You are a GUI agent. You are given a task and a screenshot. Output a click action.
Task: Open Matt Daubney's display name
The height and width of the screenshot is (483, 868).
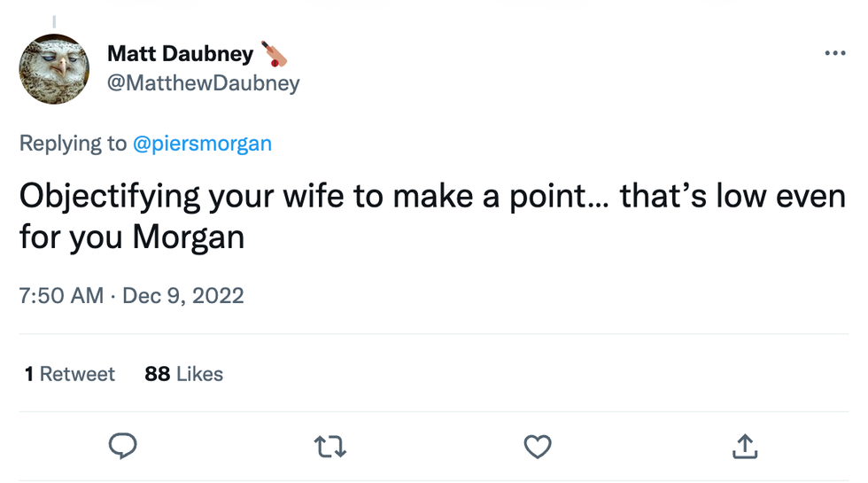pyautogui.click(x=180, y=54)
